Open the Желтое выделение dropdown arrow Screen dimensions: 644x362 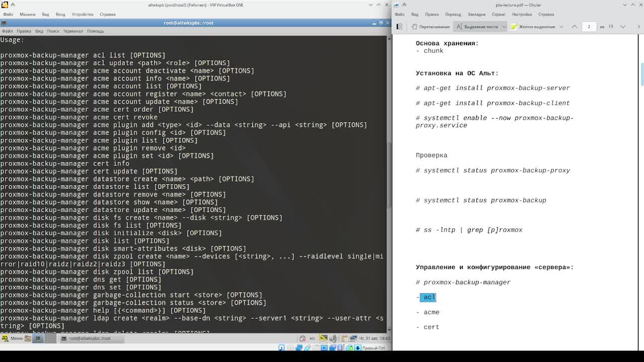pyautogui.click(x=561, y=27)
